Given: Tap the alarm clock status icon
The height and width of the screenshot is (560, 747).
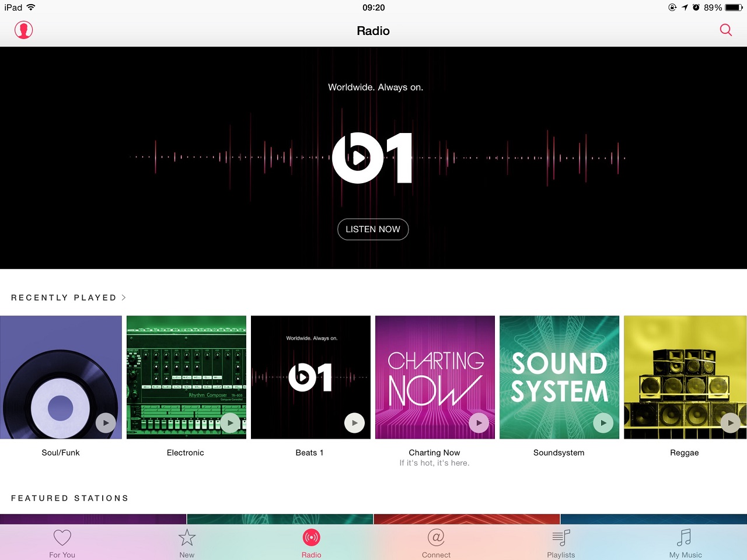Looking at the screenshot, I should pos(696,8).
